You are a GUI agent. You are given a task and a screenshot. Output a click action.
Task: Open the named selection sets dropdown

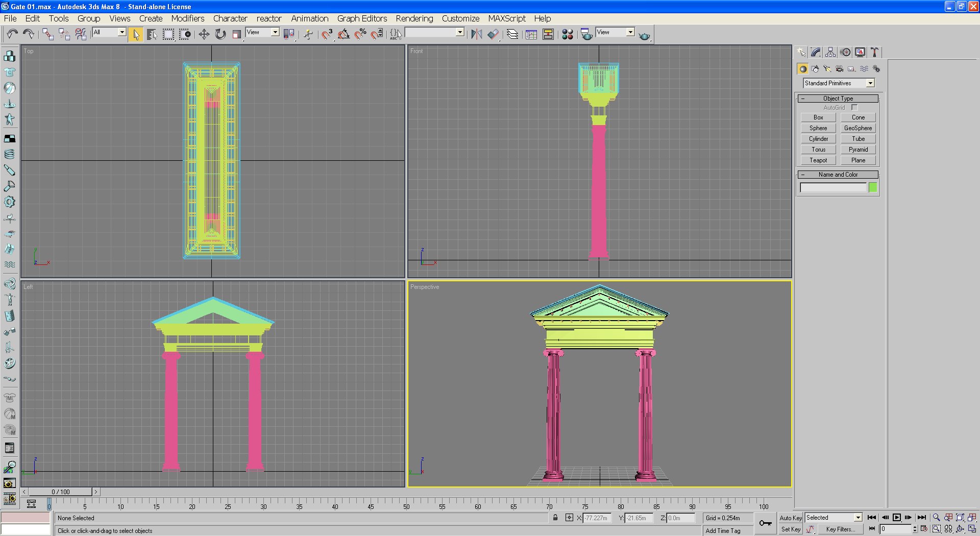[x=434, y=32]
